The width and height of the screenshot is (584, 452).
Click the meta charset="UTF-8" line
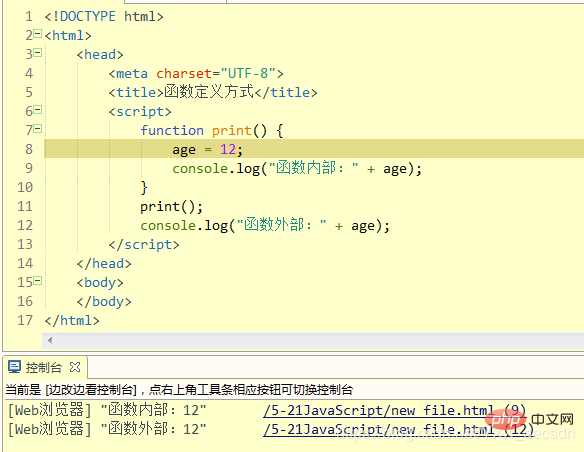coord(196,73)
